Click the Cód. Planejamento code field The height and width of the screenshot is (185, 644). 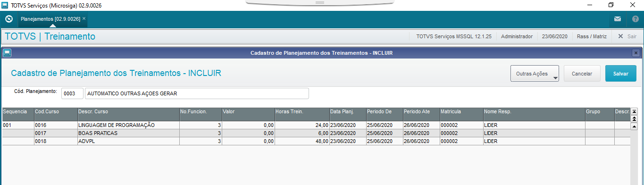pos(72,93)
